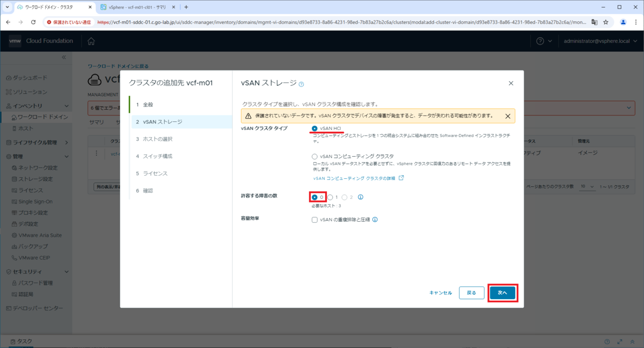Open ストレージ設定 in the sidebar
The image size is (644, 348).
(32, 179)
